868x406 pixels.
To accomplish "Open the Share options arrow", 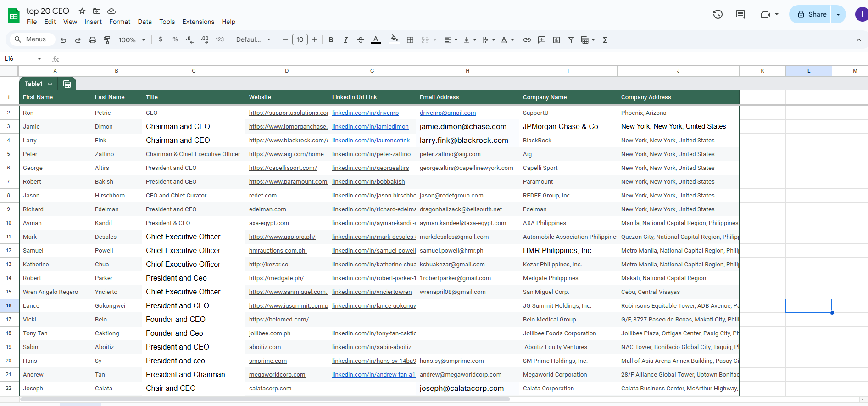I will 838,14.
